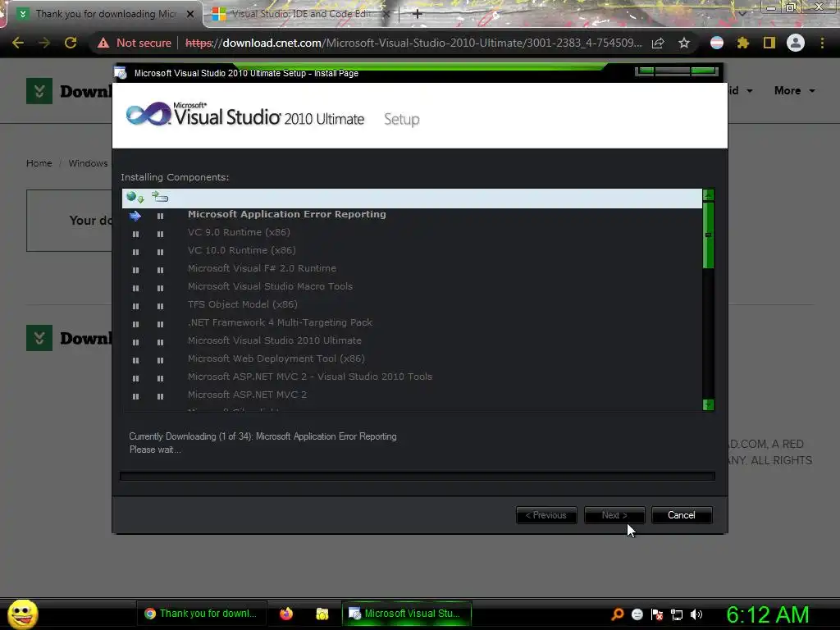This screenshot has height=630, width=840.
Task: Open the Chrome three-dot menu
Action: click(x=822, y=43)
